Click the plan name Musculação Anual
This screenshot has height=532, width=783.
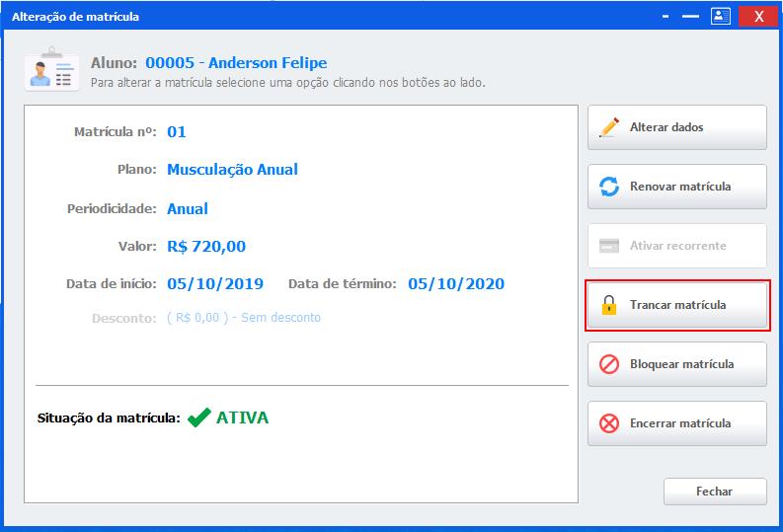[x=232, y=170]
